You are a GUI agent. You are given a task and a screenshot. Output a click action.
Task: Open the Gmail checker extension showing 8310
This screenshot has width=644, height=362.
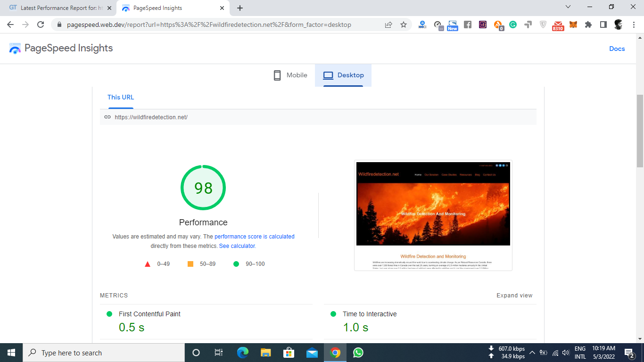(558, 25)
